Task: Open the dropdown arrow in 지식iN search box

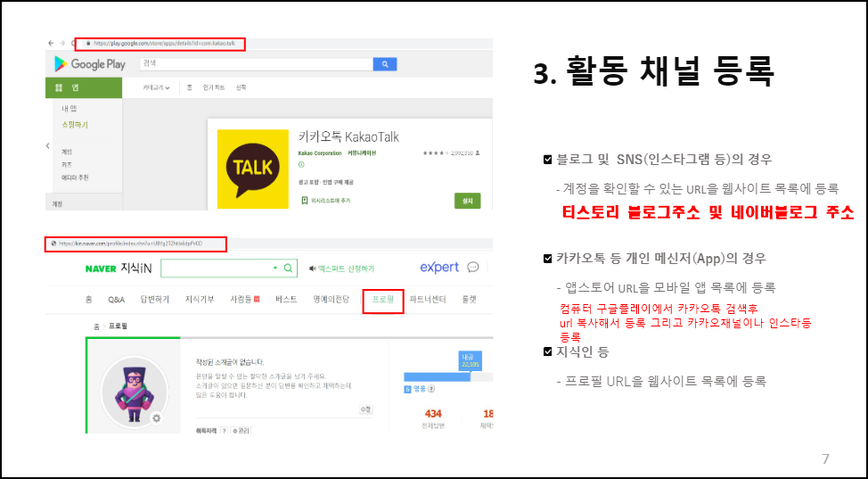Action: pos(275,268)
